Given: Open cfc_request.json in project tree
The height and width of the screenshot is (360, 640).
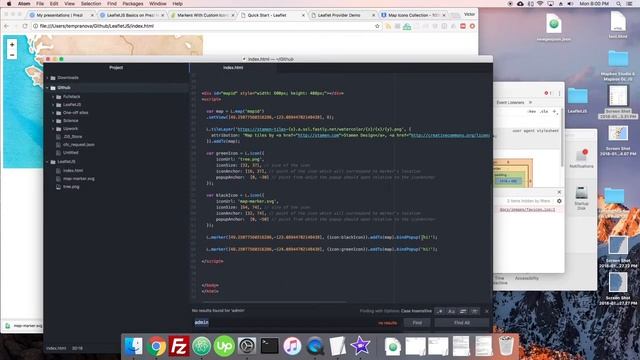Looking at the screenshot, I should pyautogui.click(x=78, y=144).
